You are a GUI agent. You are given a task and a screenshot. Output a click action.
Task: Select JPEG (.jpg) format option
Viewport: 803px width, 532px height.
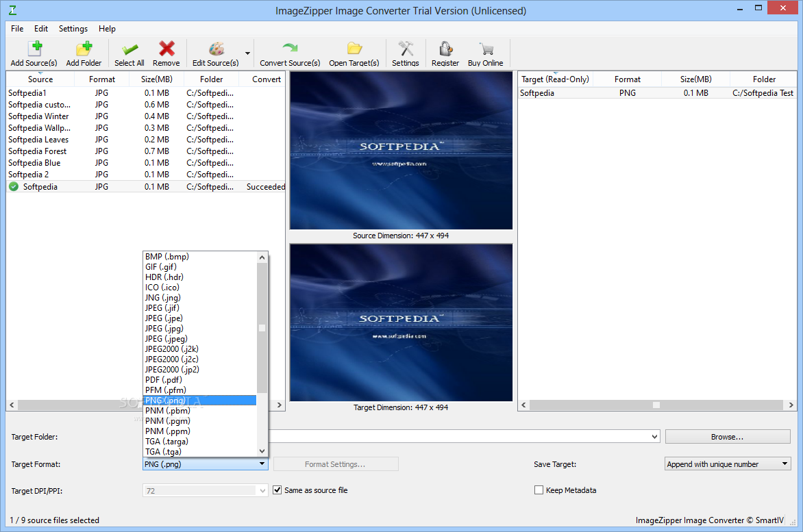point(200,329)
